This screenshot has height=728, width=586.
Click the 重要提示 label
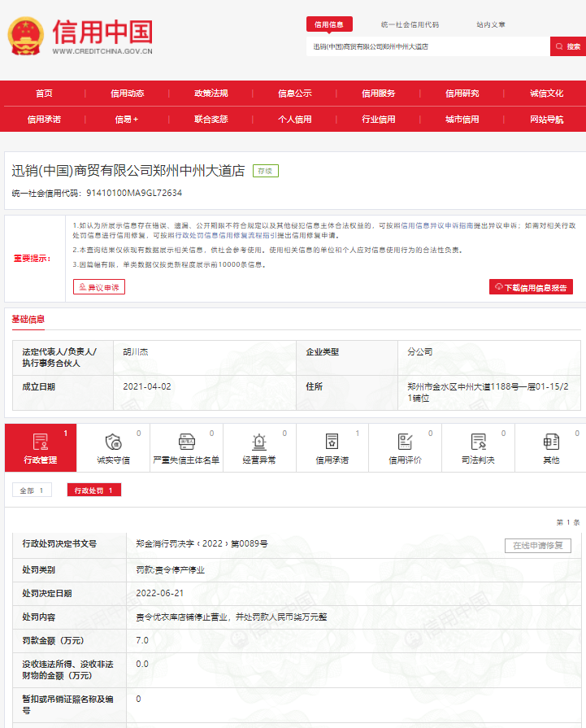32,258
